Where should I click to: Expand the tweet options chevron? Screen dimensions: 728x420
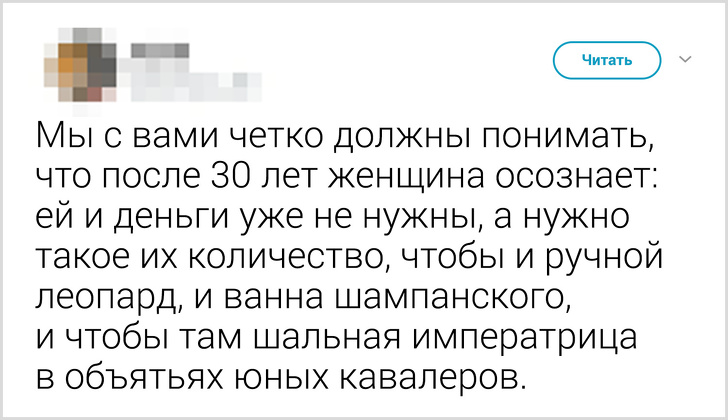pos(686,60)
